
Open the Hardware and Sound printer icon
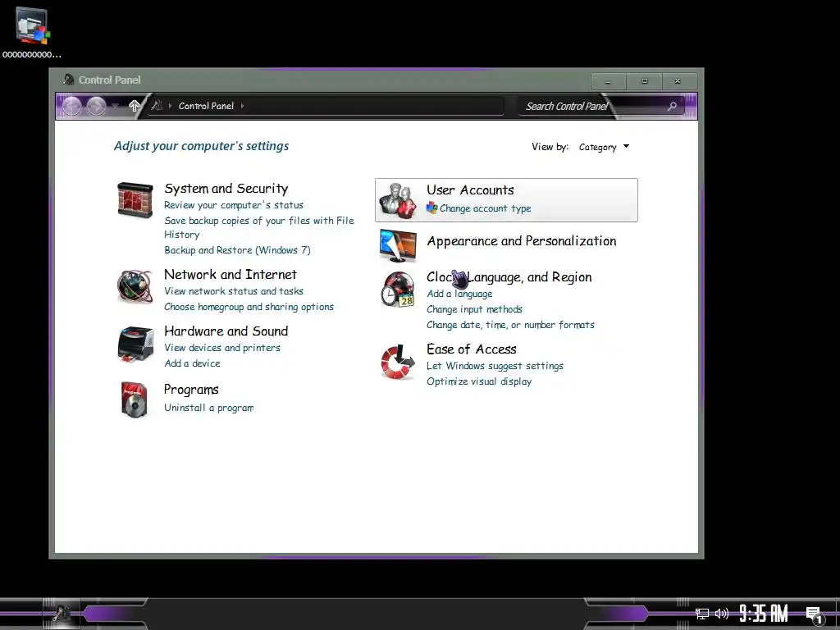click(x=135, y=345)
